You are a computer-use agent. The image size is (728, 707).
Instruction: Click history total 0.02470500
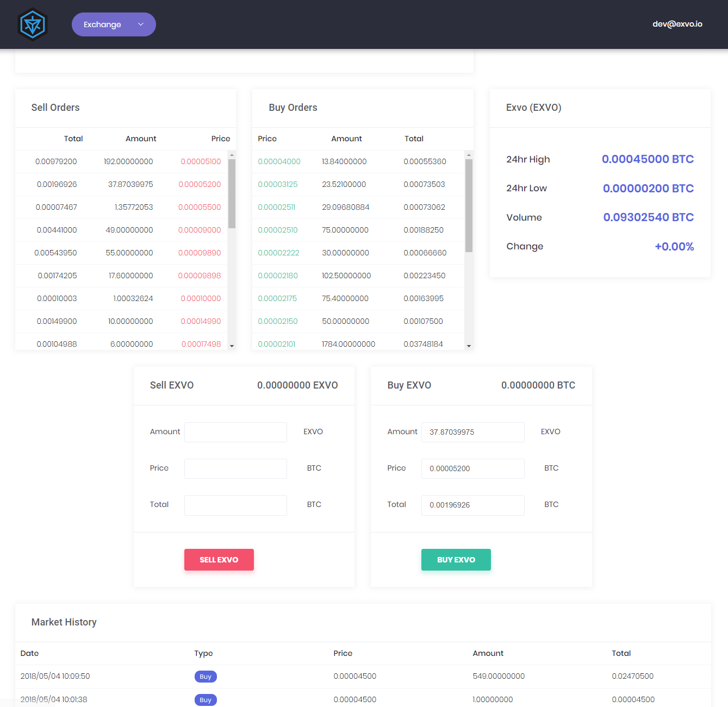(x=633, y=676)
